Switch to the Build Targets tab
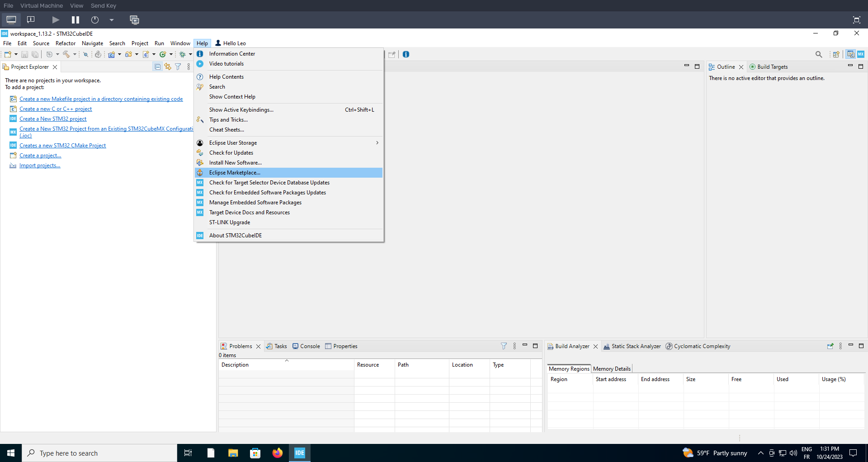Image resolution: width=868 pixels, height=462 pixels. (x=769, y=67)
